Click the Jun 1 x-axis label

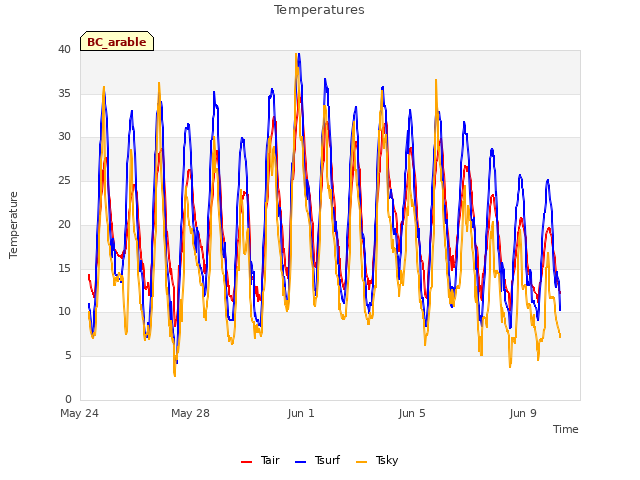(301, 413)
